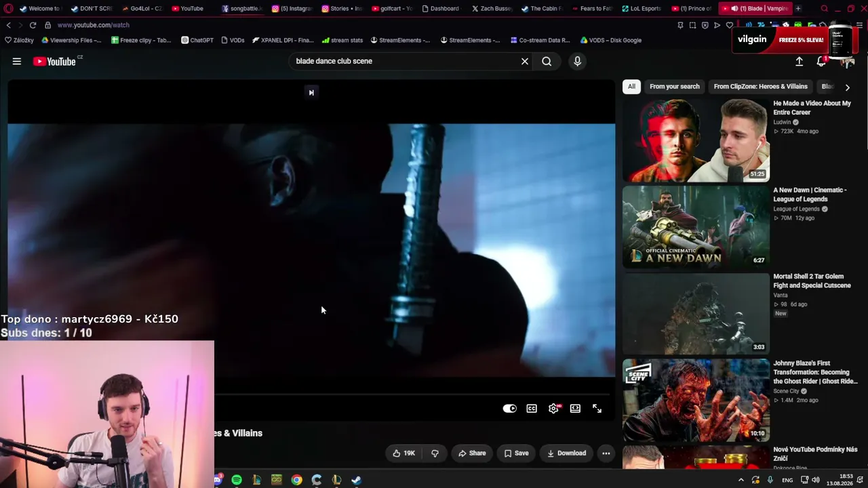Open the more actions three-dot menu
This screenshot has height=488, width=868.
pos(606,453)
